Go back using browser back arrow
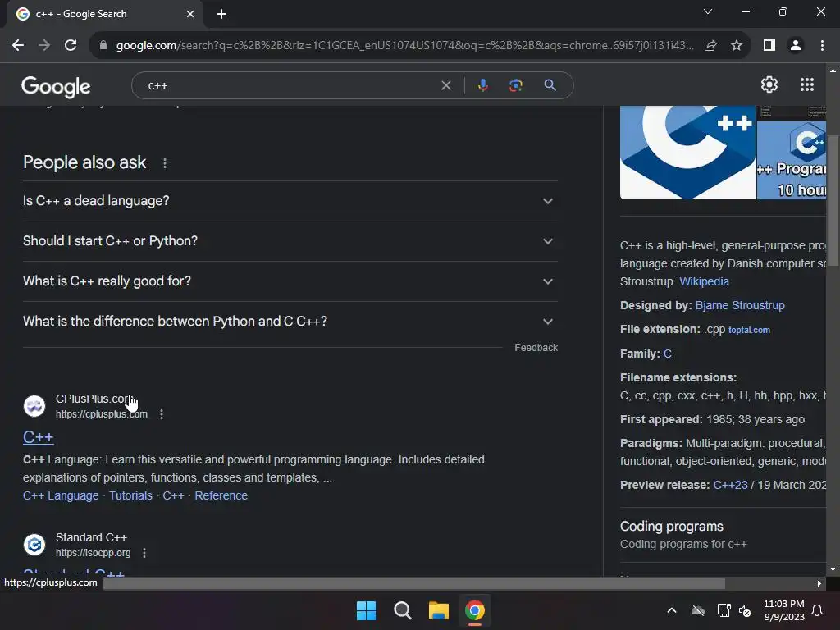The width and height of the screenshot is (840, 630). click(x=18, y=46)
